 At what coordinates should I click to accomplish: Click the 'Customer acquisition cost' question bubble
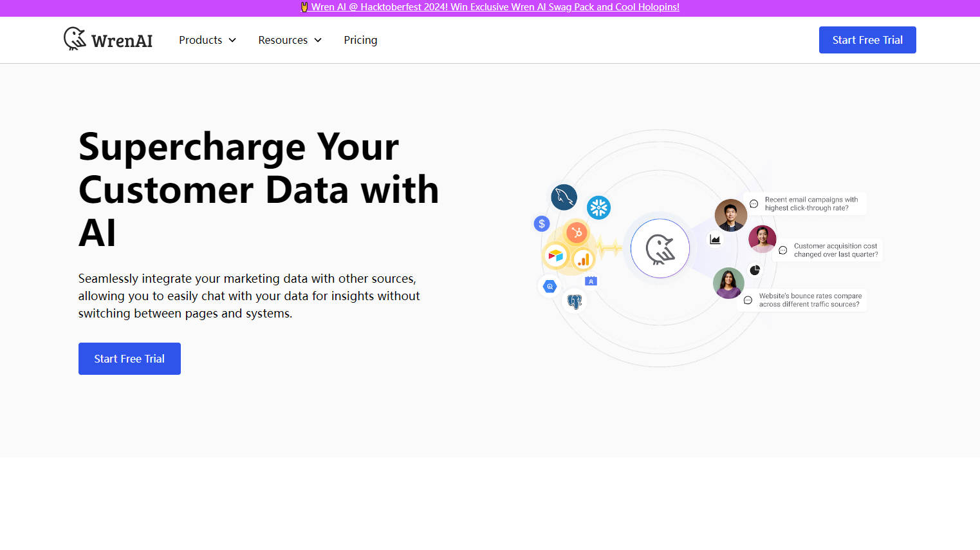(x=829, y=250)
